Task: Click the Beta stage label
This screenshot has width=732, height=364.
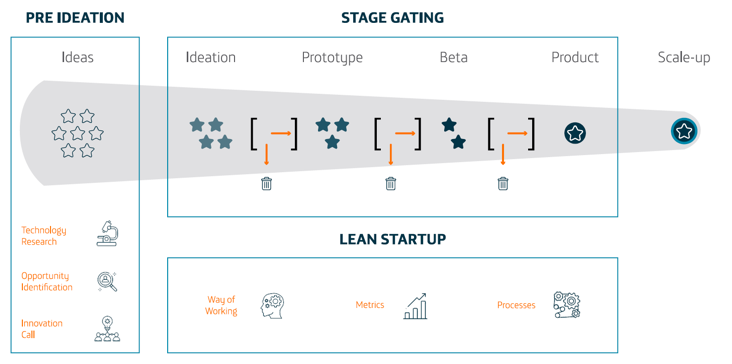Action: [x=454, y=57]
